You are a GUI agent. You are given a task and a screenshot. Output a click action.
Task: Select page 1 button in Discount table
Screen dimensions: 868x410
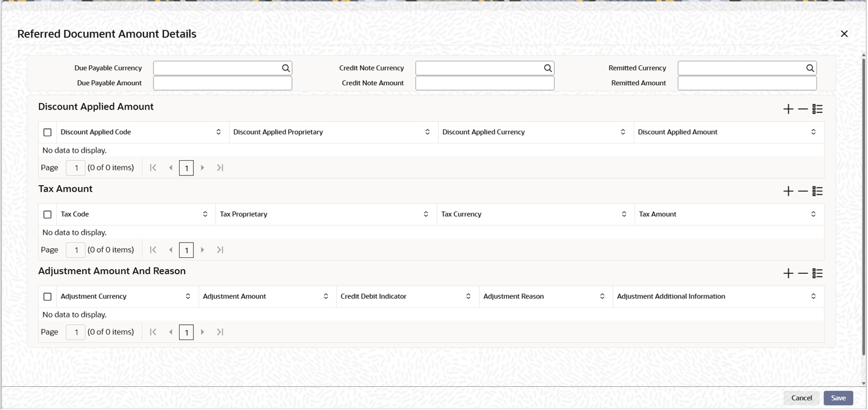pyautogui.click(x=186, y=168)
